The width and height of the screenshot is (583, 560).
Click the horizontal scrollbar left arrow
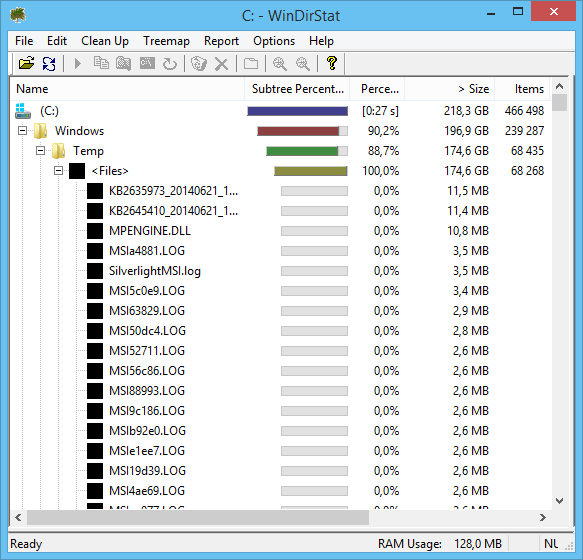point(18,517)
